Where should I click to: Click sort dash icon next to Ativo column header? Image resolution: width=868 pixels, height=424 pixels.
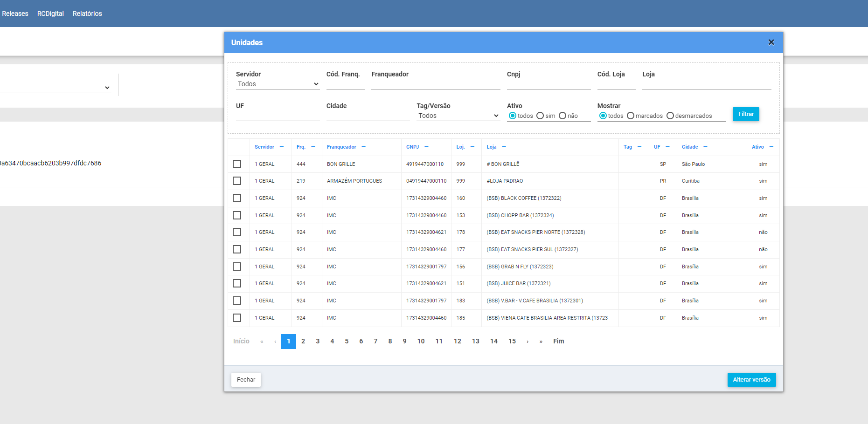[x=771, y=147]
